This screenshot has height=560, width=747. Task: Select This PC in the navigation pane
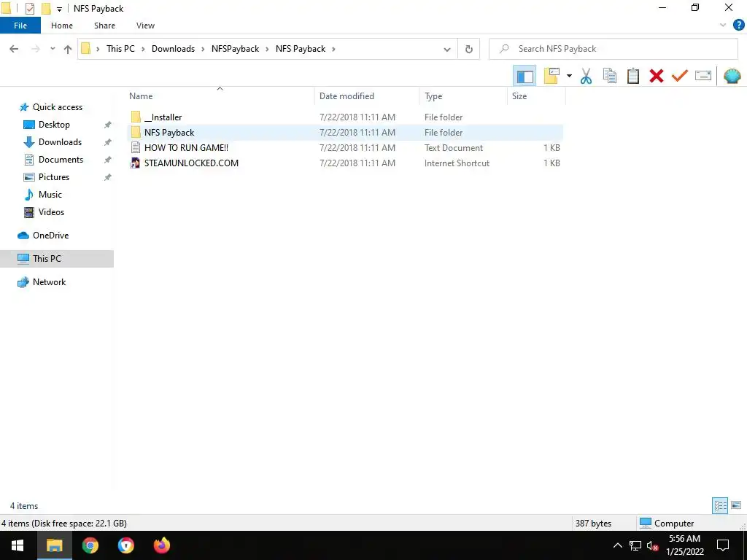[x=57, y=259]
